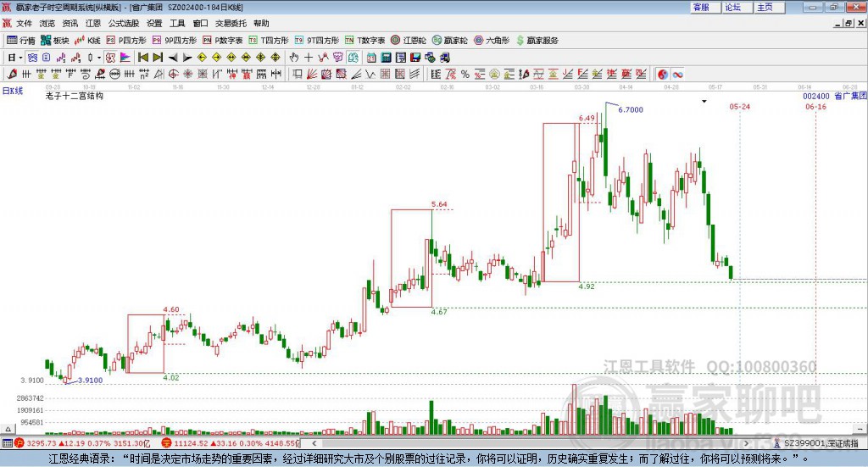Click the 05-24 timeline date marker

(x=739, y=107)
